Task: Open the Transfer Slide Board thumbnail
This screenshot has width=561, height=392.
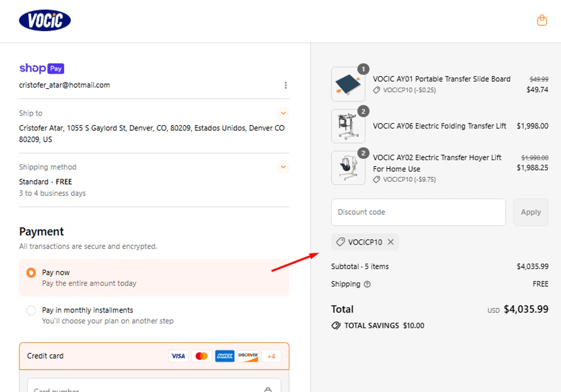Action: click(x=348, y=84)
